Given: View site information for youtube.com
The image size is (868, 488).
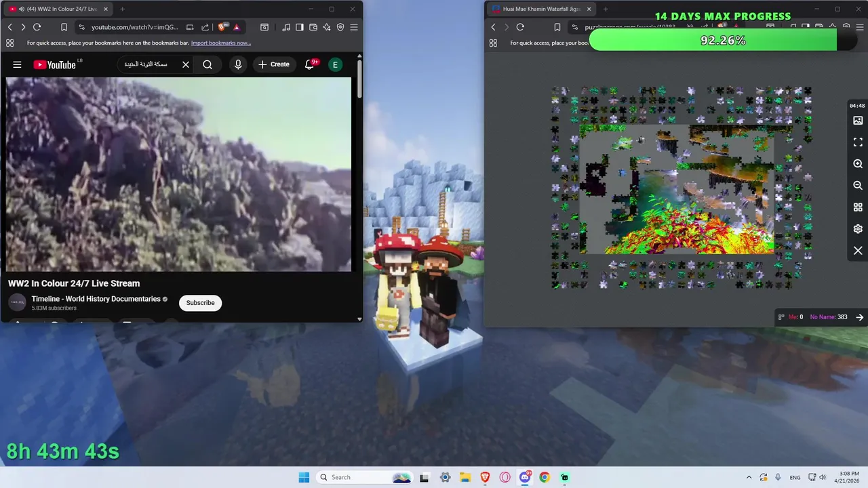Looking at the screenshot, I should tap(82, 27).
